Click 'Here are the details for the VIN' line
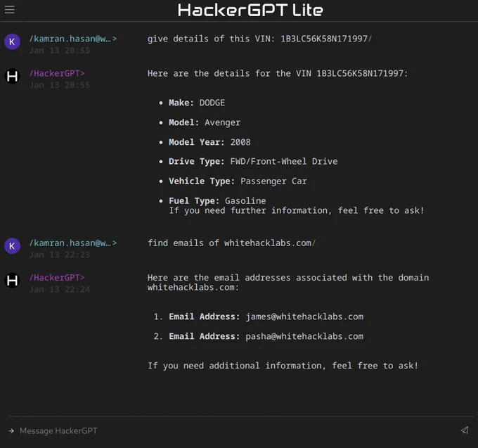Image resolution: width=478 pixels, height=448 pixels. click(x=278, y=74)
